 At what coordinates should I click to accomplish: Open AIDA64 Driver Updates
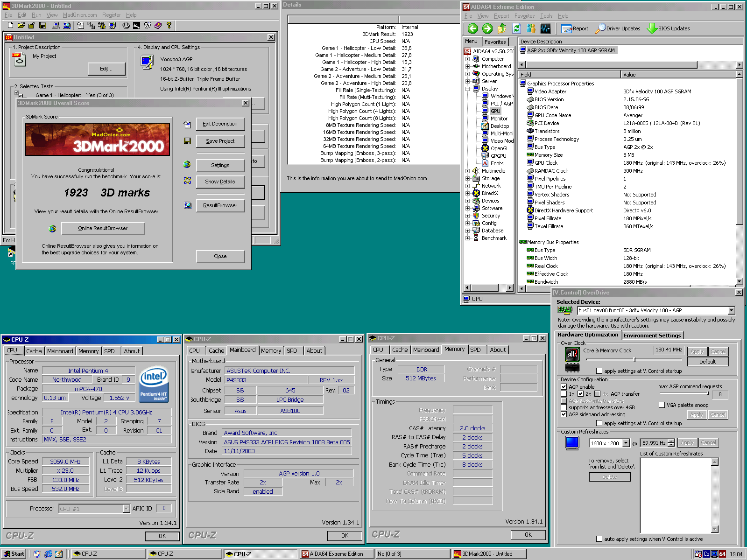[618, 28]
